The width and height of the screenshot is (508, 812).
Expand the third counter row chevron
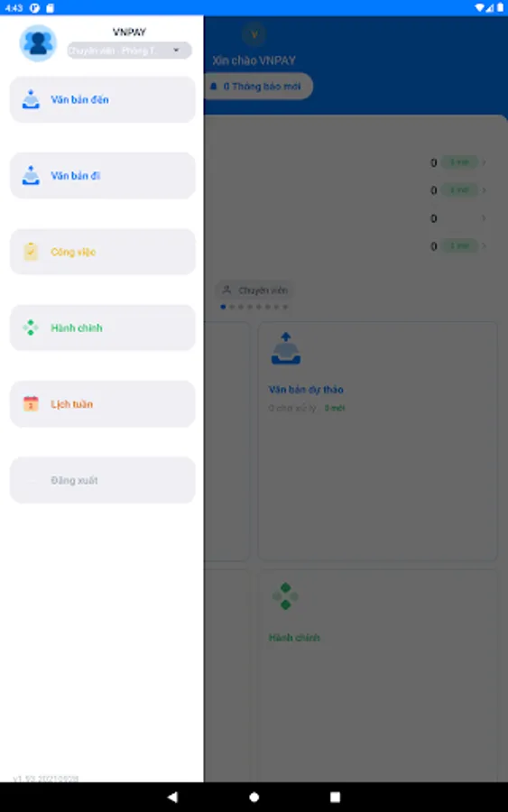484,218
